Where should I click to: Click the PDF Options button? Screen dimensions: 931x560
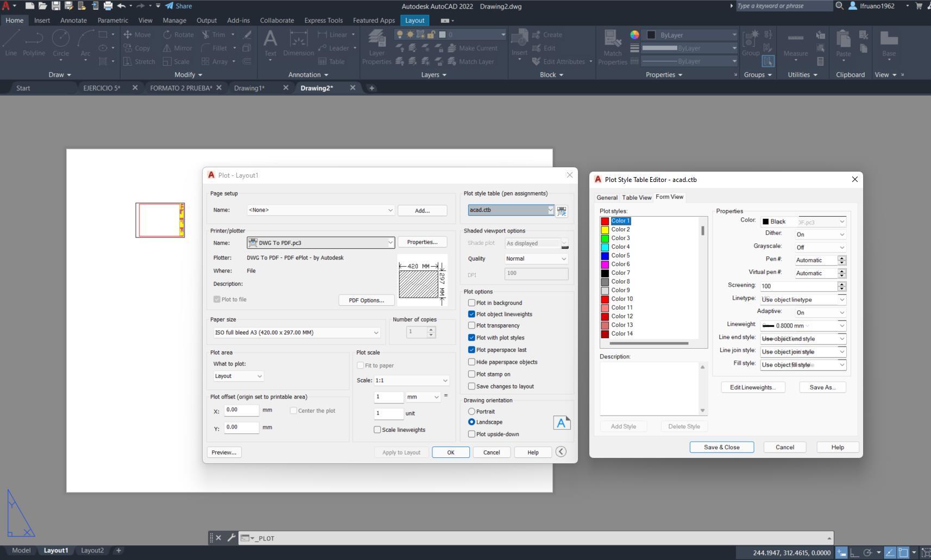point(367,300)
